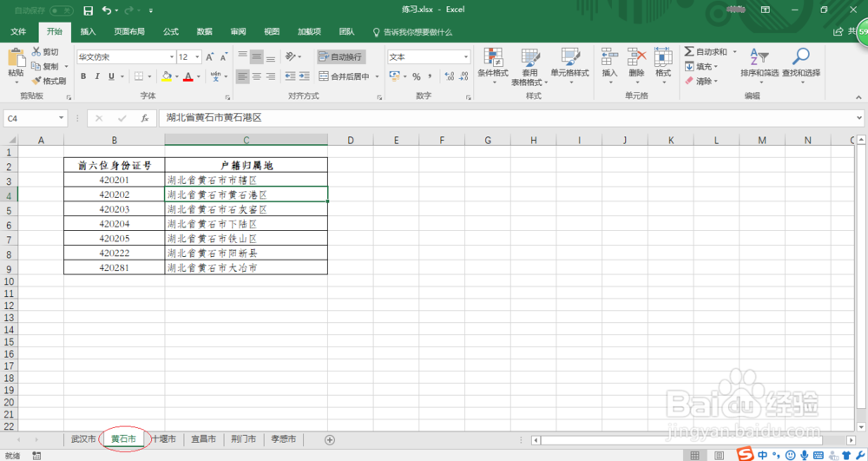Add new sheet with plus icon

tap(329, 440)
